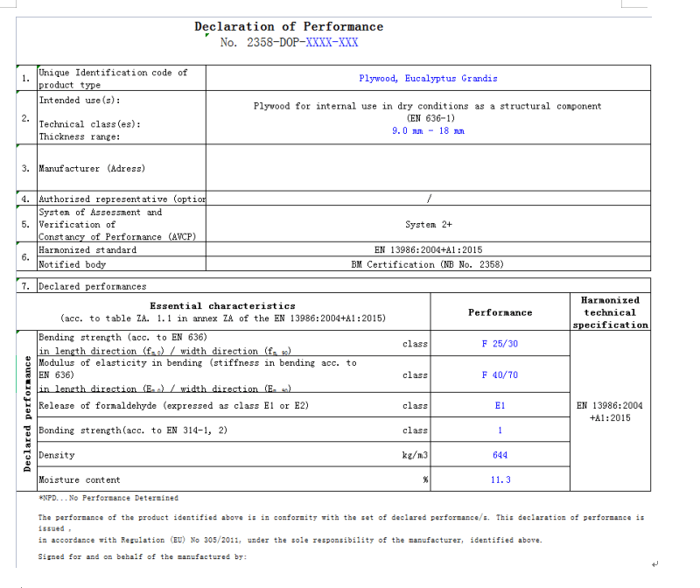Image resolution: width=700 pixels, height=588 pixels.
Task: Select the moisture content value 11.3
Action: pos(500,479)
